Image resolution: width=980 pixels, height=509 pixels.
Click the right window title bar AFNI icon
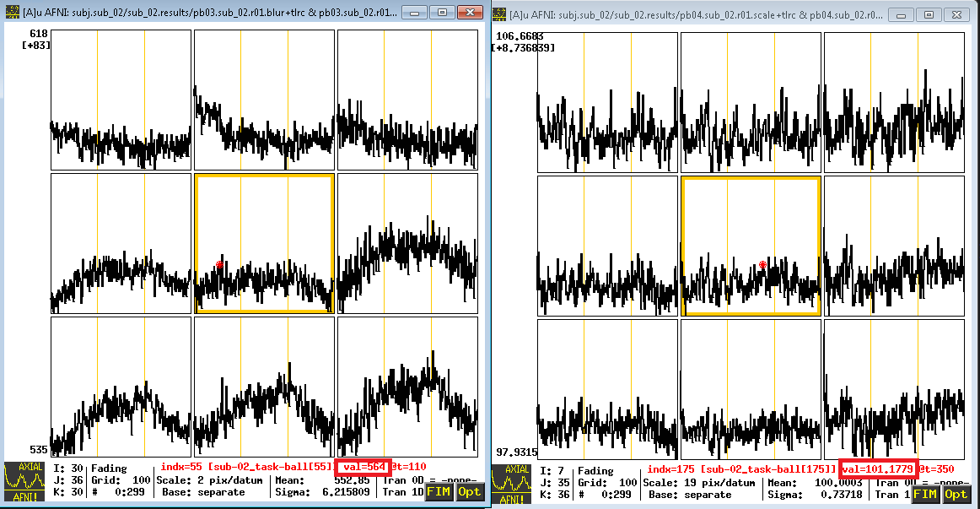pyautogui.click(x=498, y=14)
